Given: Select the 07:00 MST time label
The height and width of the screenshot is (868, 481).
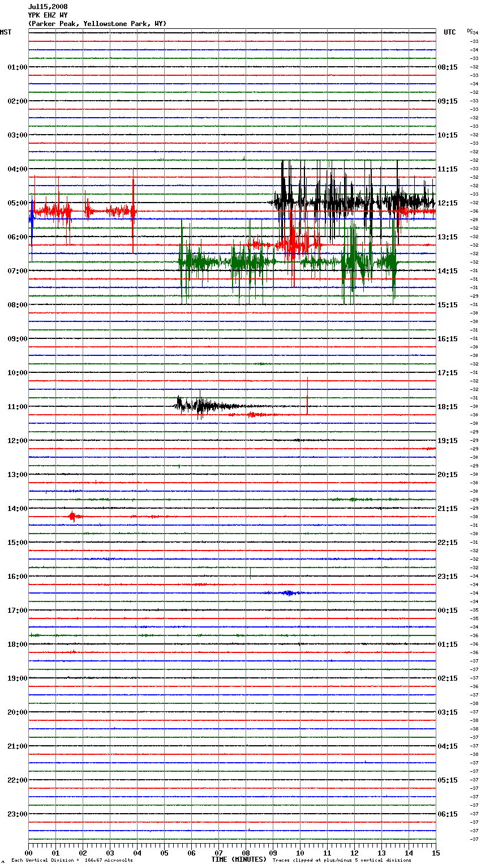Looking at the screenshot, I should pyautogui.click(x=18, y=271).
